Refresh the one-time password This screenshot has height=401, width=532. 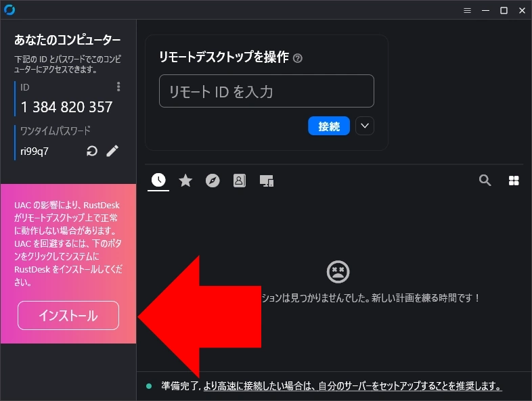[x=92, y=151]
